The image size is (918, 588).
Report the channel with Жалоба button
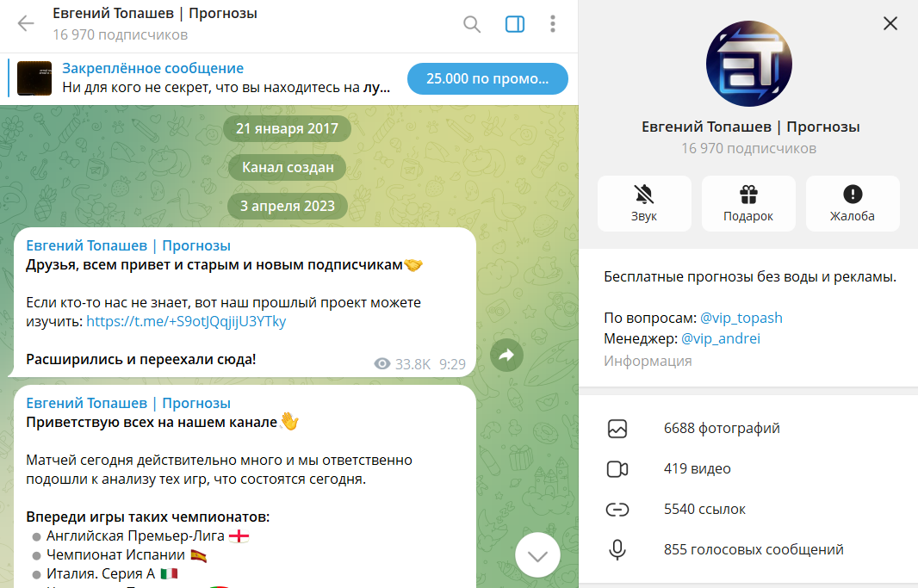tap(853, 203)
